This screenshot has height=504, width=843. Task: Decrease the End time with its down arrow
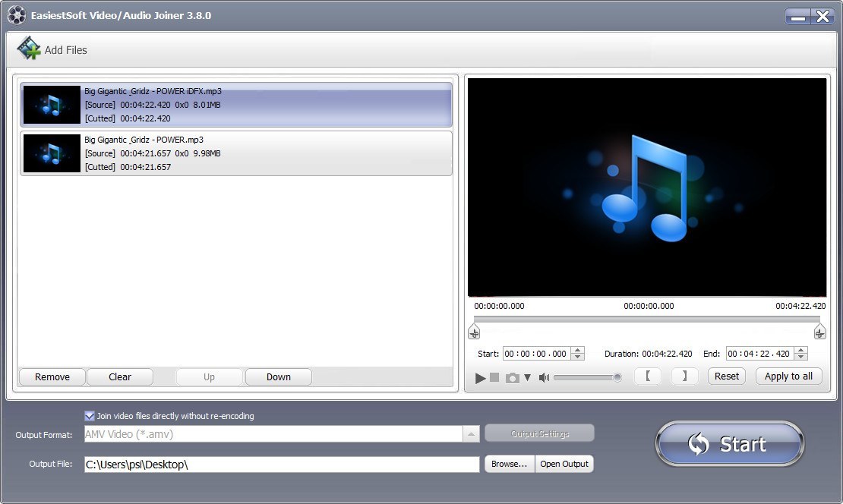(801, 357)
